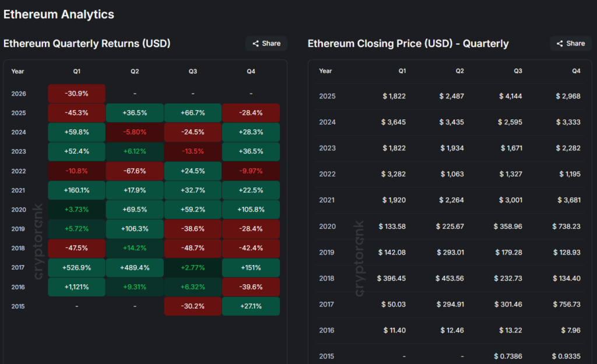
Task: Select the +160.1% cell in 2021 row
Action: point(76,190)
